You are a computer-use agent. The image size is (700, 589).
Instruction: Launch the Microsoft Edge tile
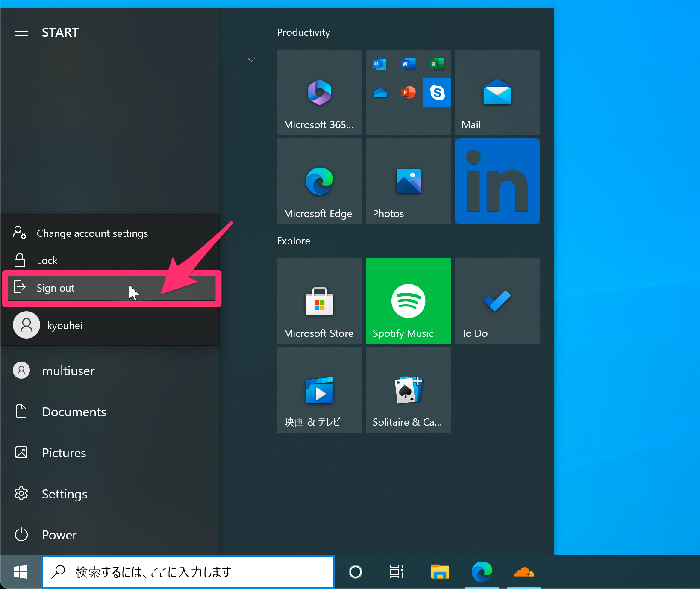click(320, 181)
